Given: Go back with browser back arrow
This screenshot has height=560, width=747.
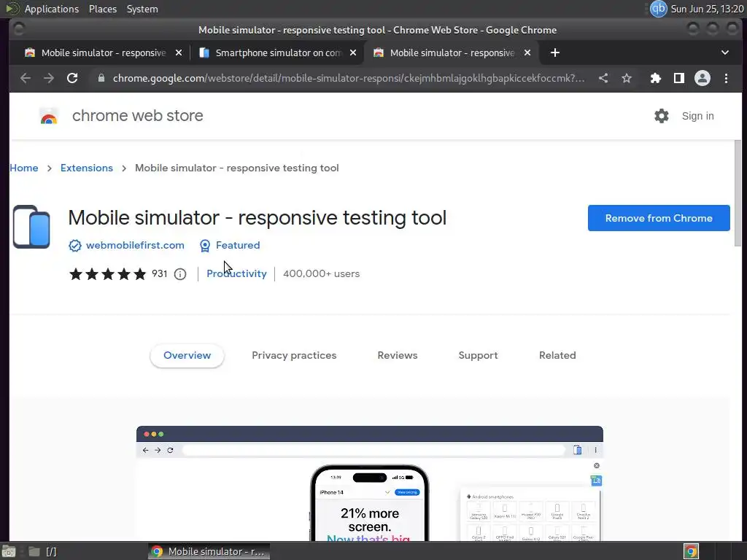Looking at the screenshot, I should point(26,78).
